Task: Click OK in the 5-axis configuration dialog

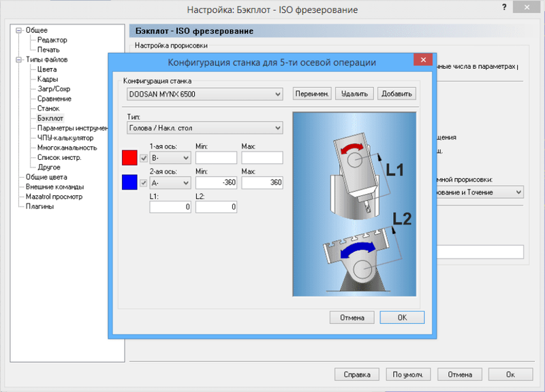Action: (x=402, y=318)
